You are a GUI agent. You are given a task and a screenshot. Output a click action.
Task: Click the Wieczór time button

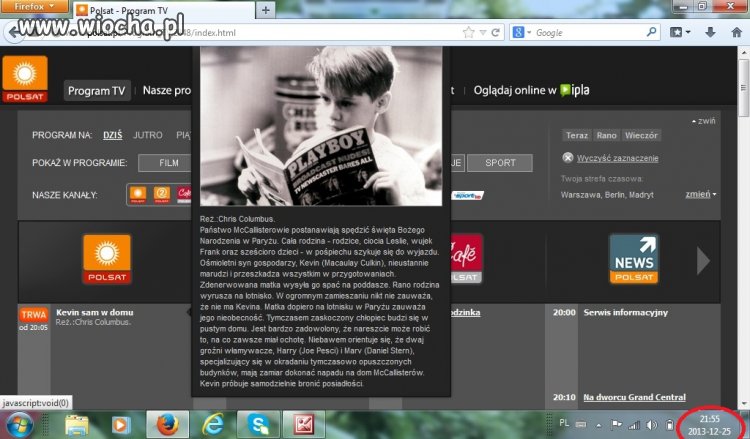click(x=641, y=135)
